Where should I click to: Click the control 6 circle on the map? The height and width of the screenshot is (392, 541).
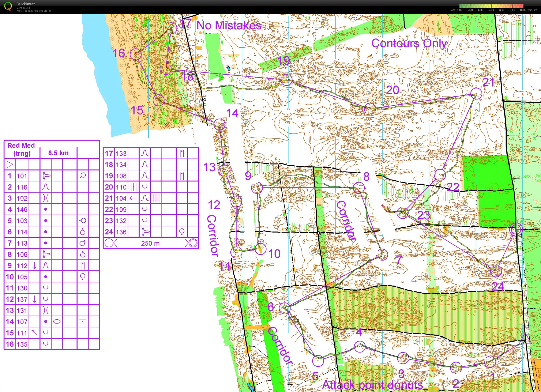click(x=285, y=308)
